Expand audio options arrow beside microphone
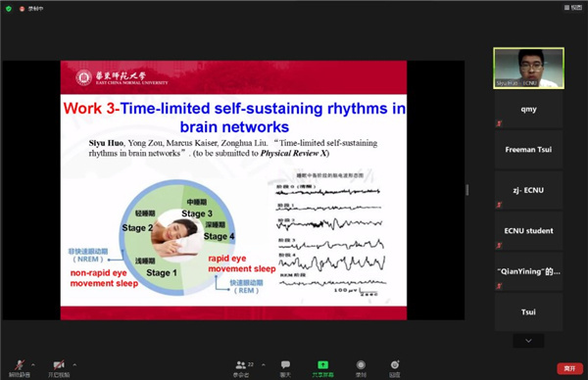588x380 pixels. [x=33, y=364]
